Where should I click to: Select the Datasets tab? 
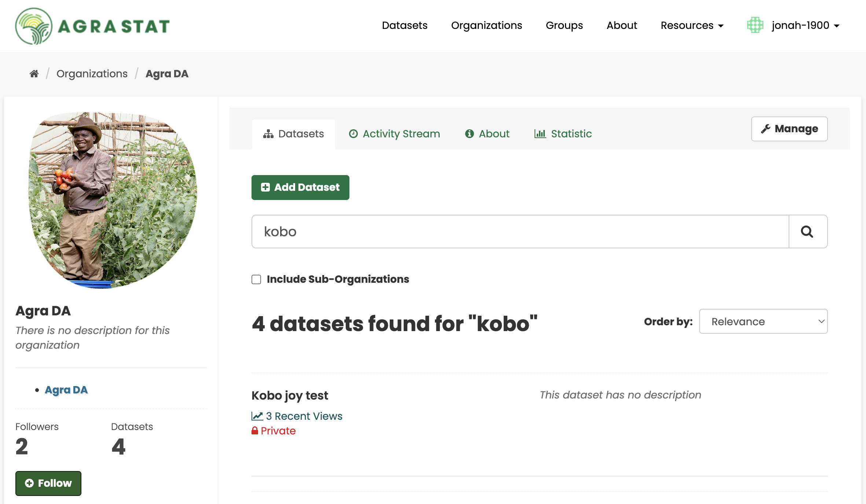(x=293, y=134)
